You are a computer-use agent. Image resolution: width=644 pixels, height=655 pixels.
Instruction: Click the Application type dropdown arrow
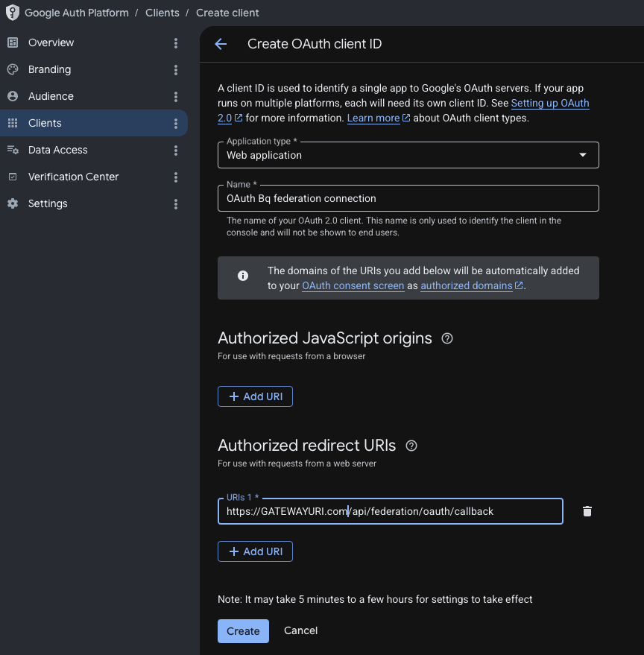pyautogui.click(x=583, y=155)
